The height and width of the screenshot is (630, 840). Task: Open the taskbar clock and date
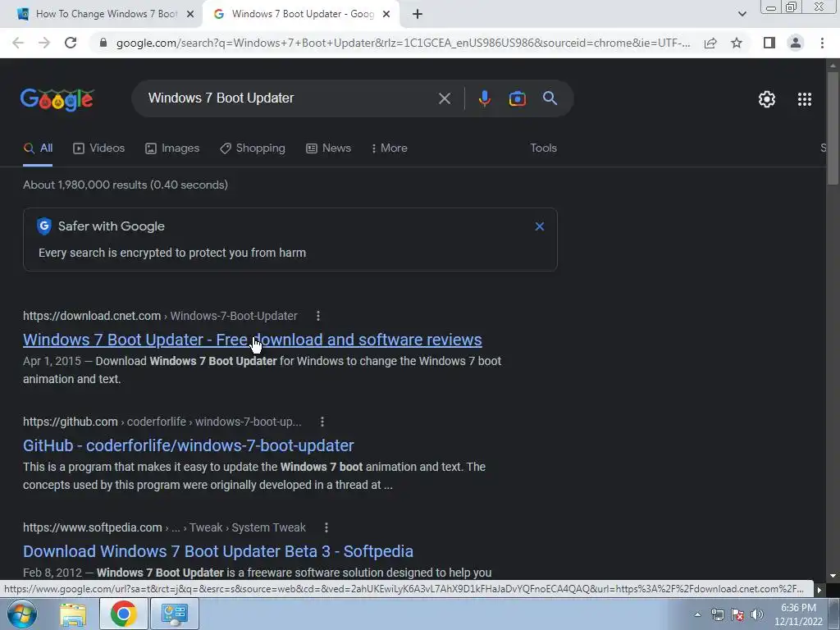(798, 614)
